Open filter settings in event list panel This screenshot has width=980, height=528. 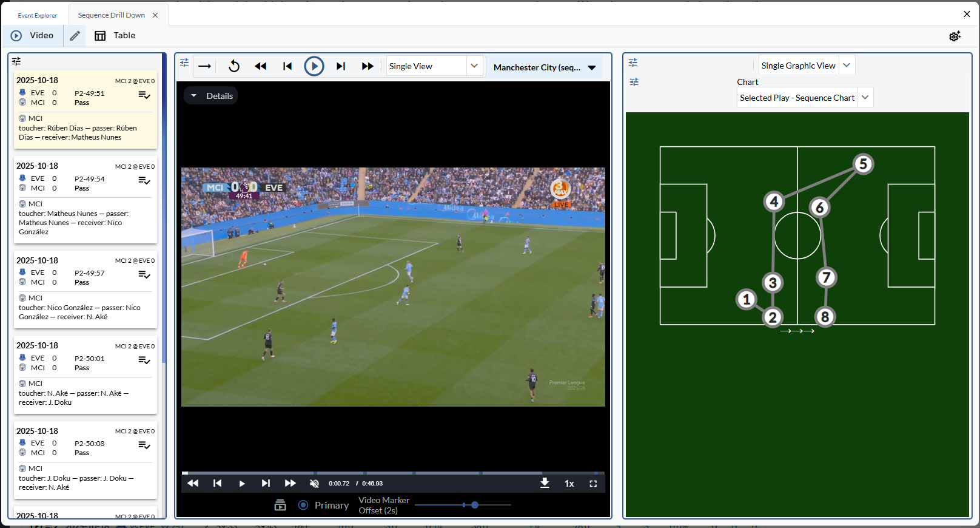(16, 61)
